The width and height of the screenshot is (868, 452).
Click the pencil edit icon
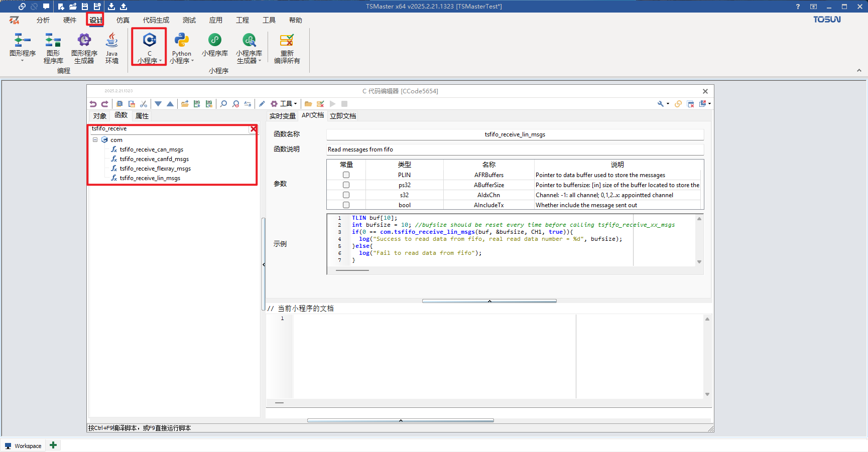pos(262,104)
